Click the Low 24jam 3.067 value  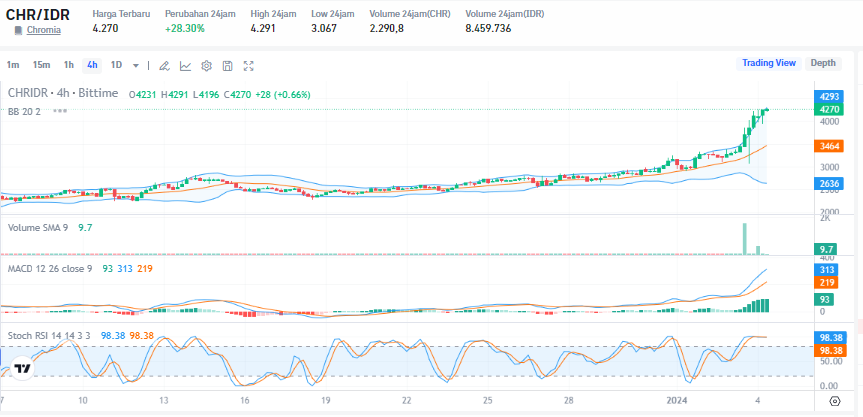click(x=324, y=29)
